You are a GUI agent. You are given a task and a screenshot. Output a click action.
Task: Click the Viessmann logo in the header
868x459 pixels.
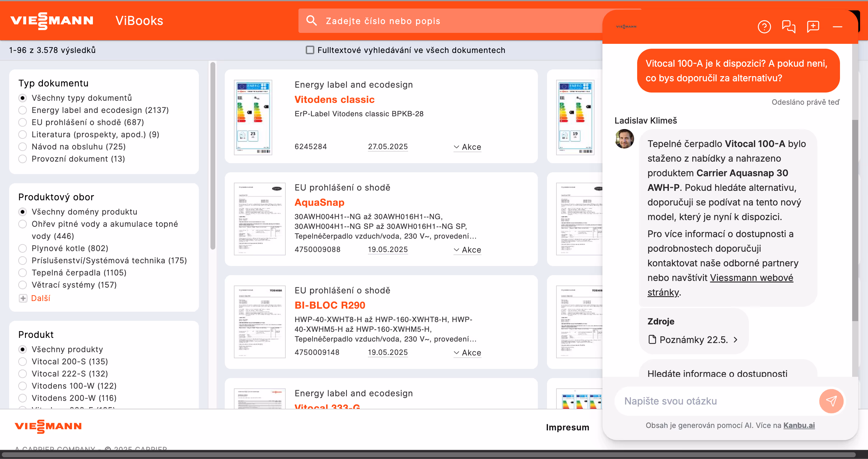click(52, 20)
